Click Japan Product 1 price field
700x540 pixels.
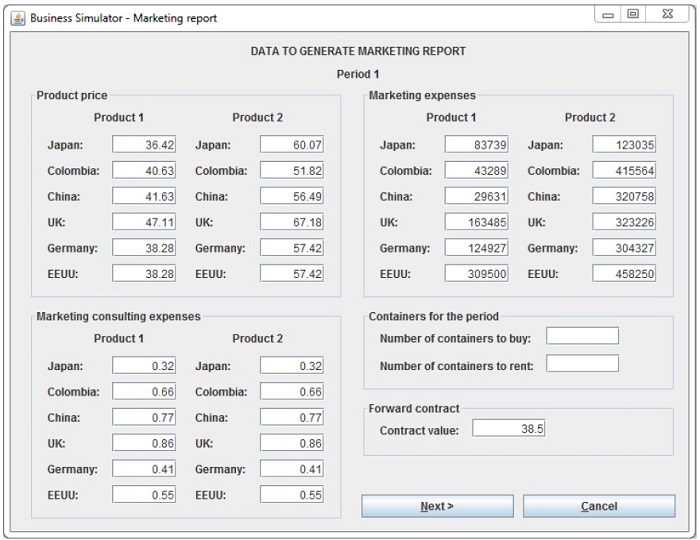(x=144, y=145)
